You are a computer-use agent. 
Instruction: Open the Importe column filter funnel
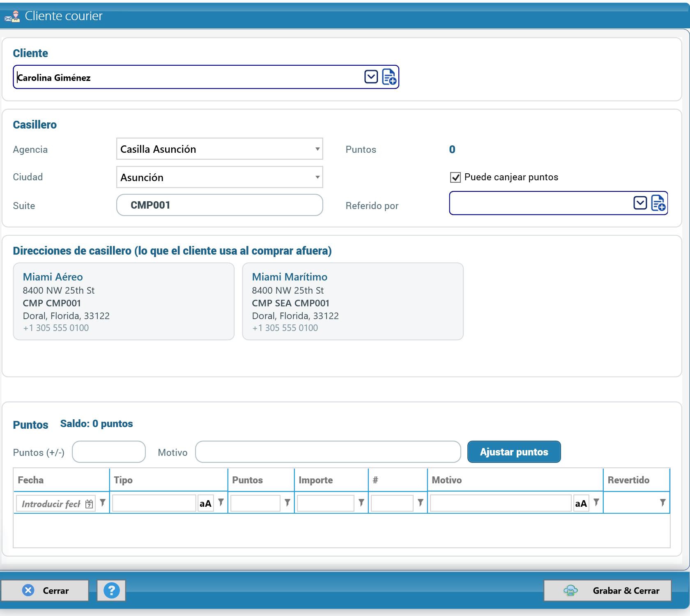pos(361,503)
